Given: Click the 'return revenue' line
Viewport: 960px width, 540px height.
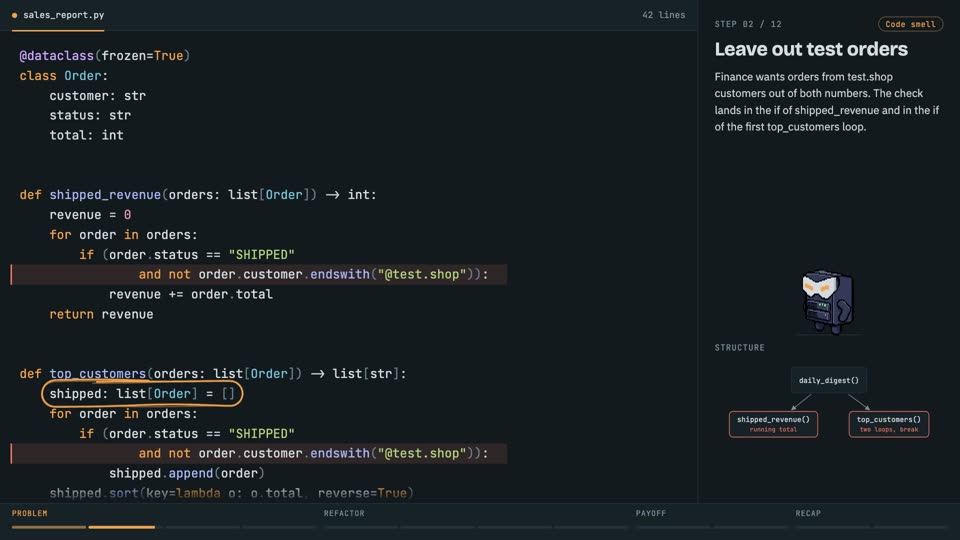Looking at the screenshot, I should [101, 314].
